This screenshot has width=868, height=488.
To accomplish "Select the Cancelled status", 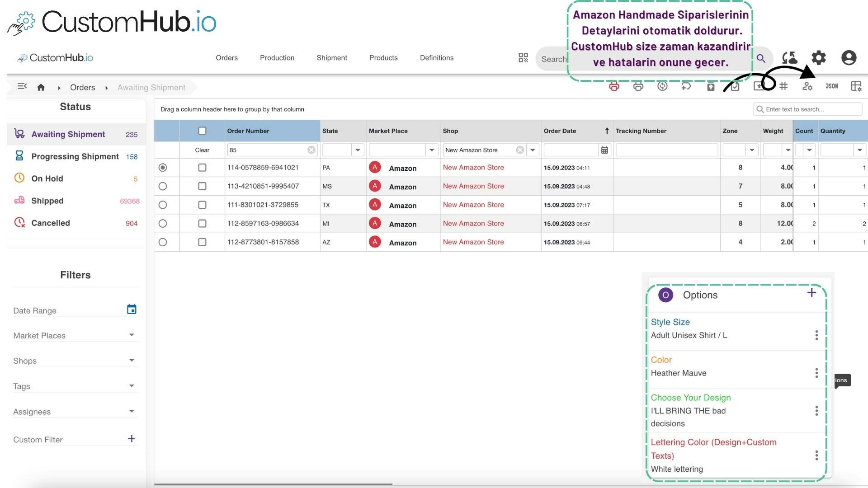I will (x=76, y=223).
